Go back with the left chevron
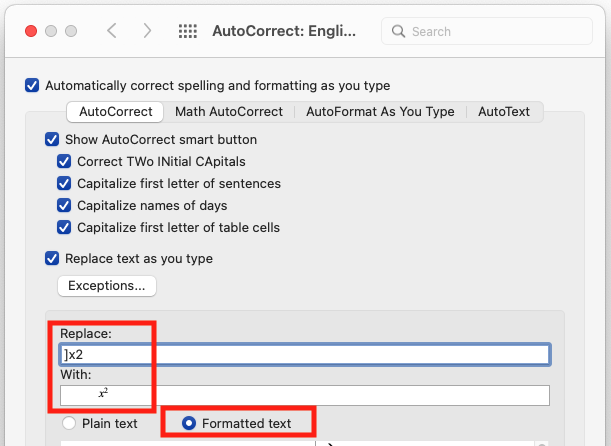 pyautogui.click(x=112, y=31)
